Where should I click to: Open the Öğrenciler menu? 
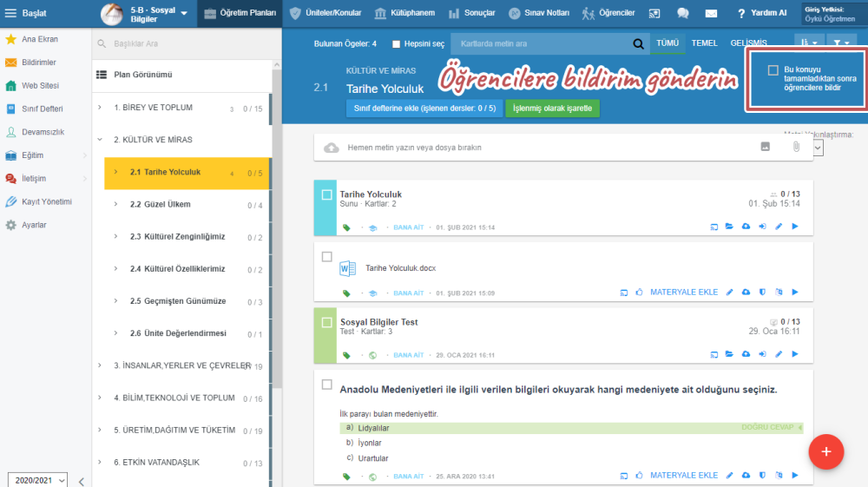tap(608, 13)
